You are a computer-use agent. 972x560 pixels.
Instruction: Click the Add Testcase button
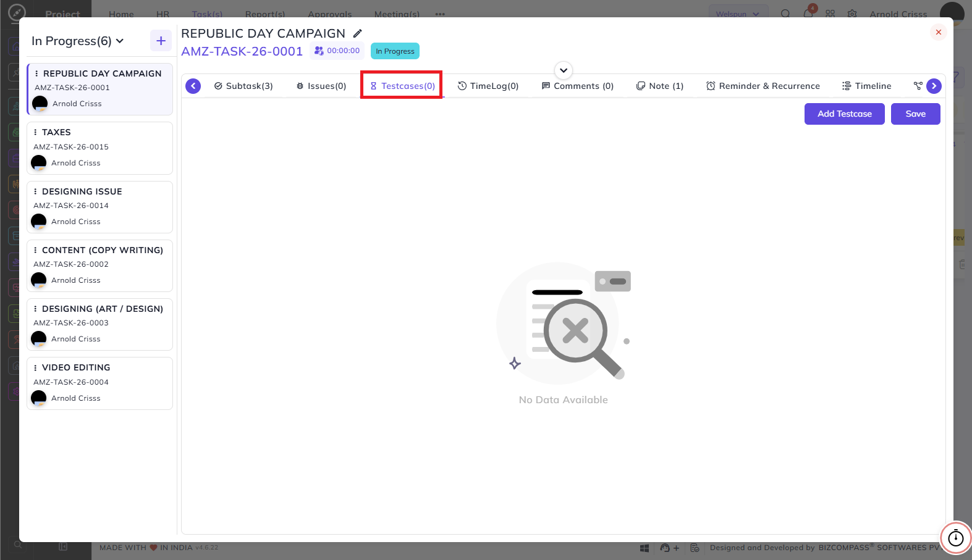pyautogui.click(x=845, y=114)
